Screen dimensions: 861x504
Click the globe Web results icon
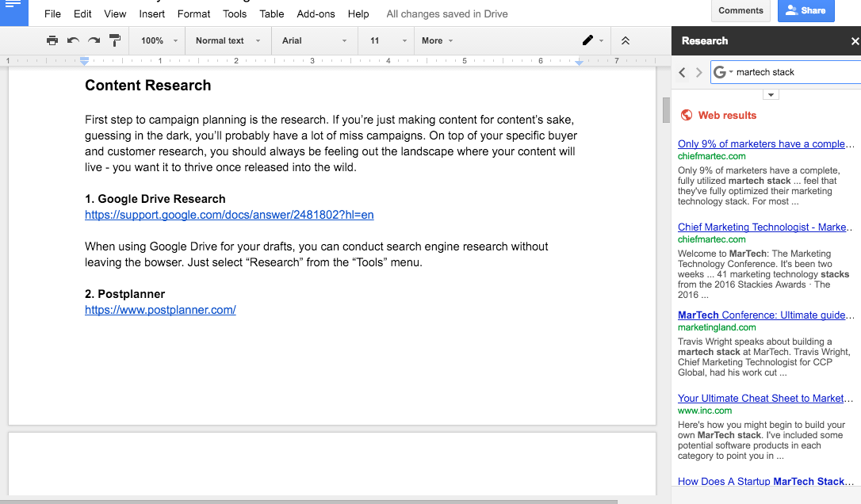tap(687, 115)
